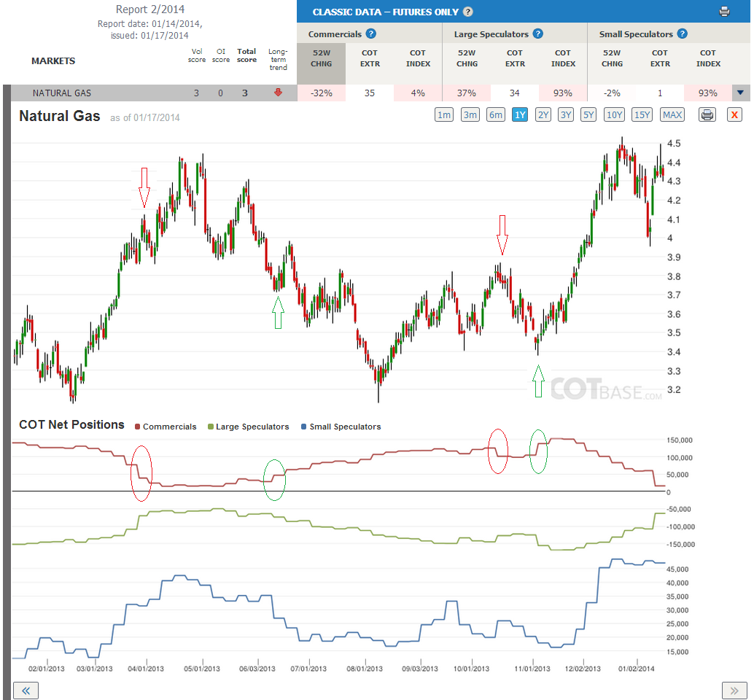754x700 pixels.
Task: Click the Small Speculators 93% COT index cell
Action: click(x=708, y=93)
